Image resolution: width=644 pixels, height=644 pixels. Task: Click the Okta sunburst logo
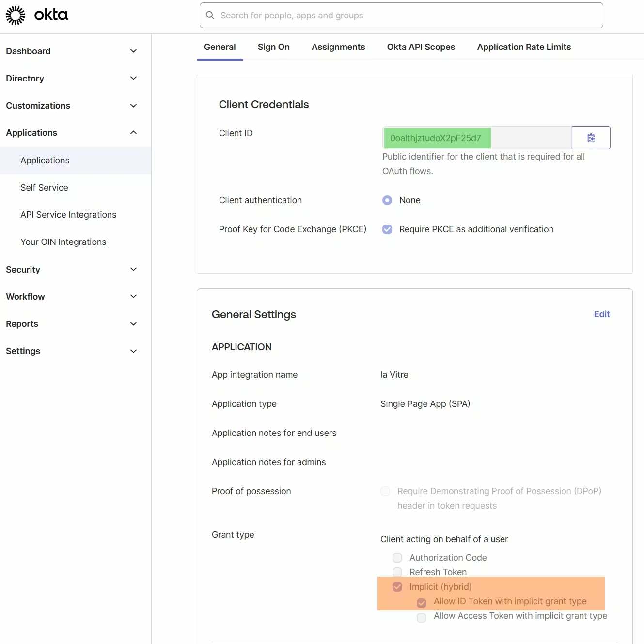coord(16,16)
